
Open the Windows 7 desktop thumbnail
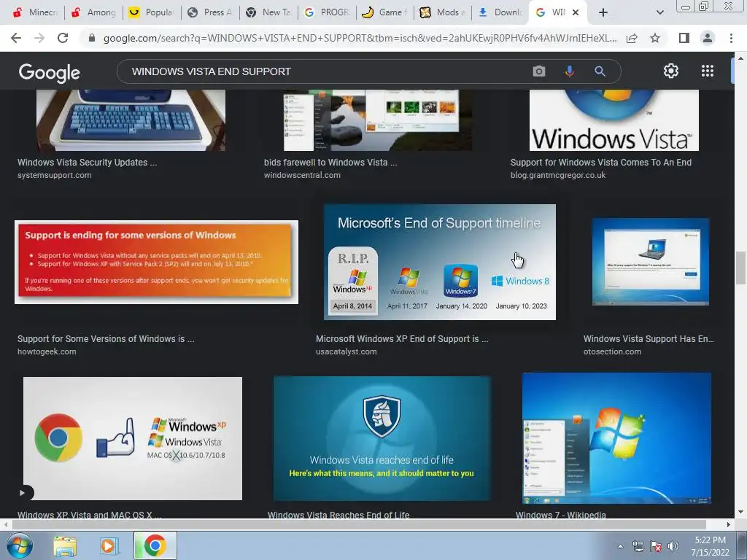[x=616, y=438]
